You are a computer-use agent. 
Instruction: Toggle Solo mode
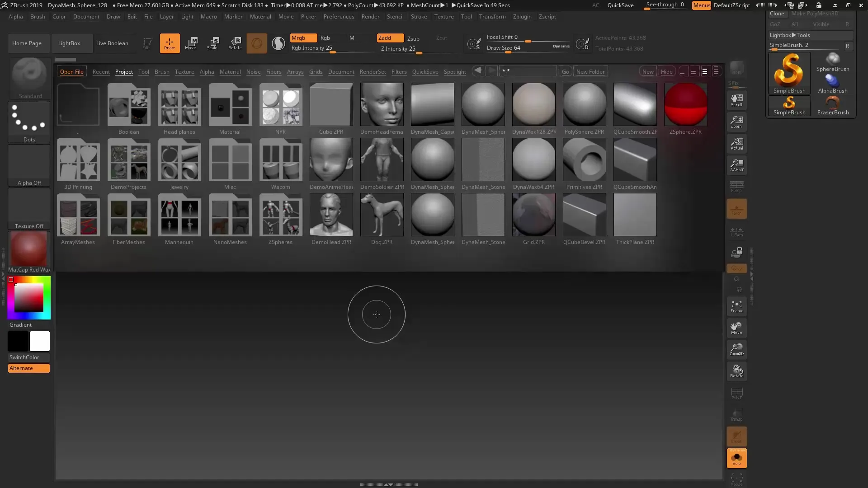point(736,458)
